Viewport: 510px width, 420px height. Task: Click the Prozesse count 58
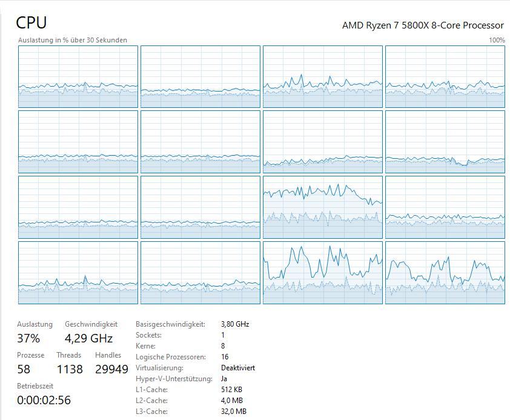pyautogui.click(x=24, y=369)
